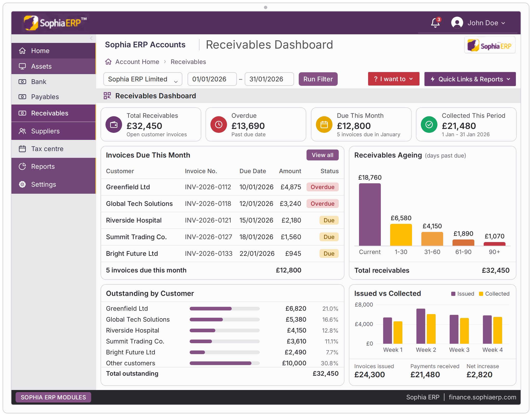Click the Due This Month calendar icon
The height and width of the screenshot is (416, 532).
click(x=324, y=125)
